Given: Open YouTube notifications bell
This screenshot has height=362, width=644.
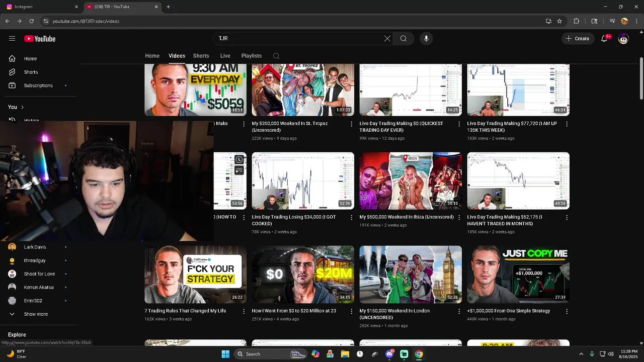Looking at the screenshot, I should (x=605, y=39).
